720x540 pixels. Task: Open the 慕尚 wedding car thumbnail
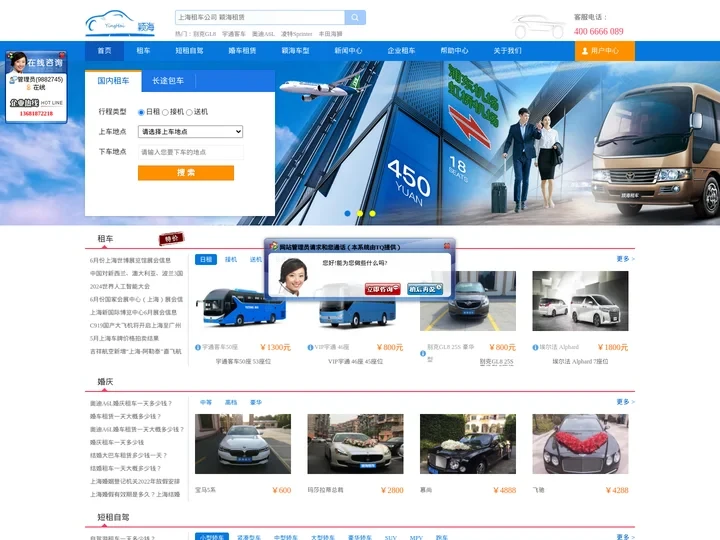point(468,444)
